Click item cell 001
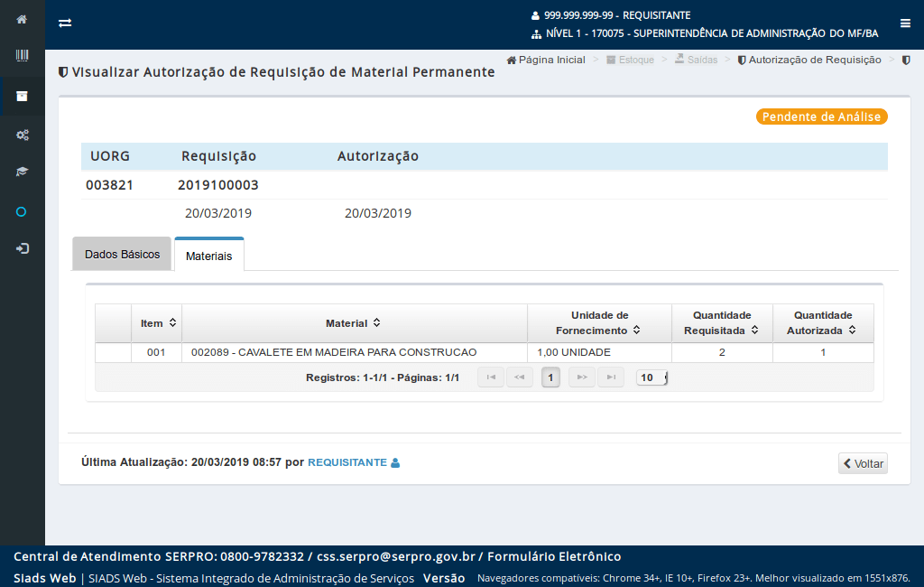924x587 pixels. tap(156, 353)
